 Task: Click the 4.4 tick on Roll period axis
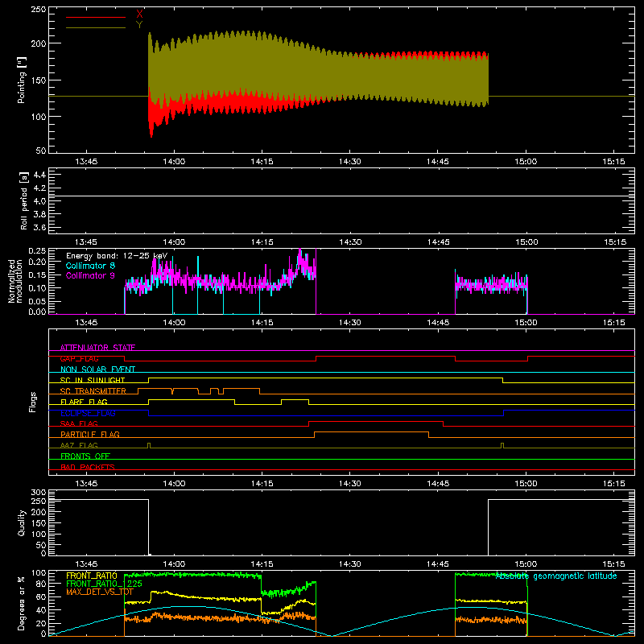pyautogui.click(x=39, y=175)
